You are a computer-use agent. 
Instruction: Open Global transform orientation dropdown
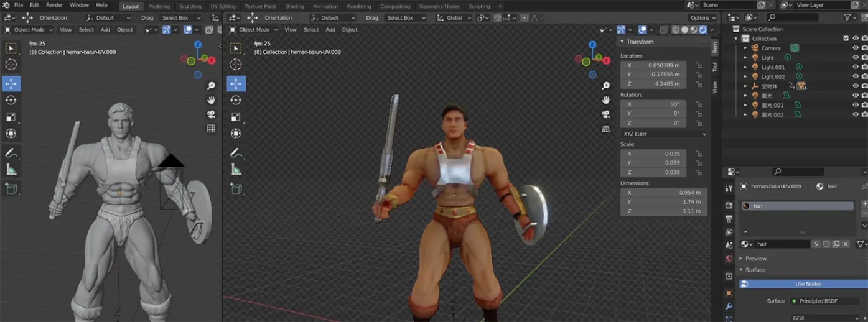tap(454, 18)
